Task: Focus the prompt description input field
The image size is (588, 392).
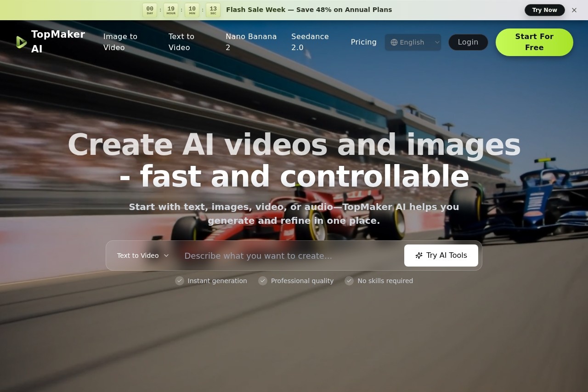Action: [289, 256]
